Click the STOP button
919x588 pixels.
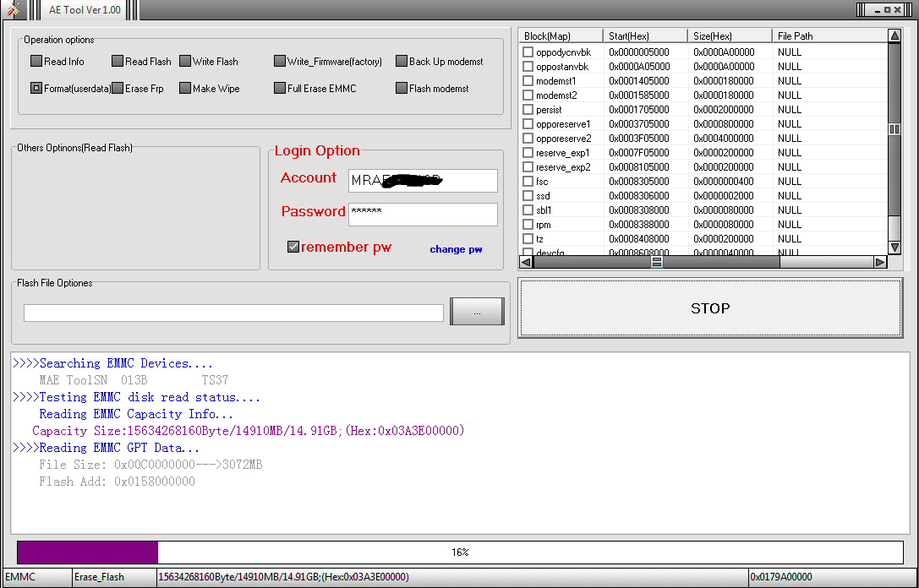710,308
